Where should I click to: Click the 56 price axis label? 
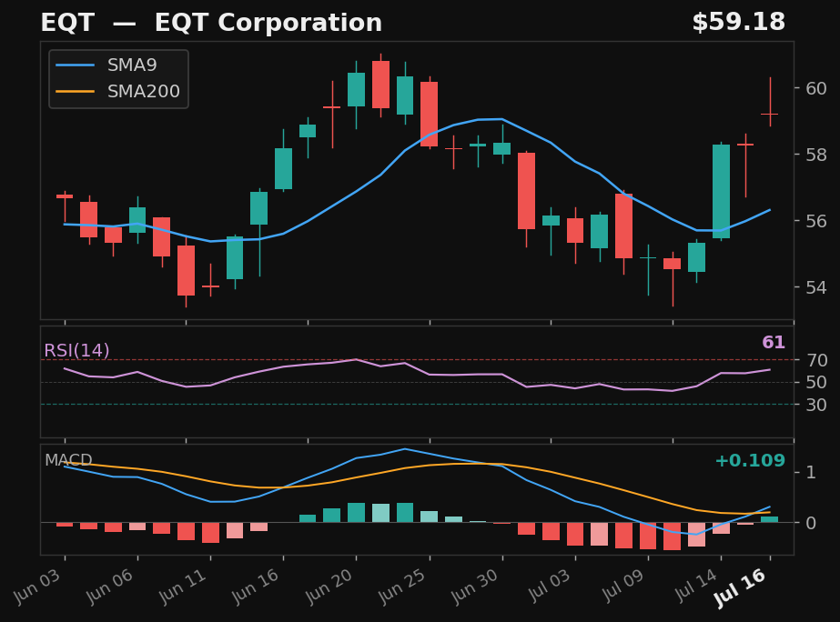coord(816,221)
